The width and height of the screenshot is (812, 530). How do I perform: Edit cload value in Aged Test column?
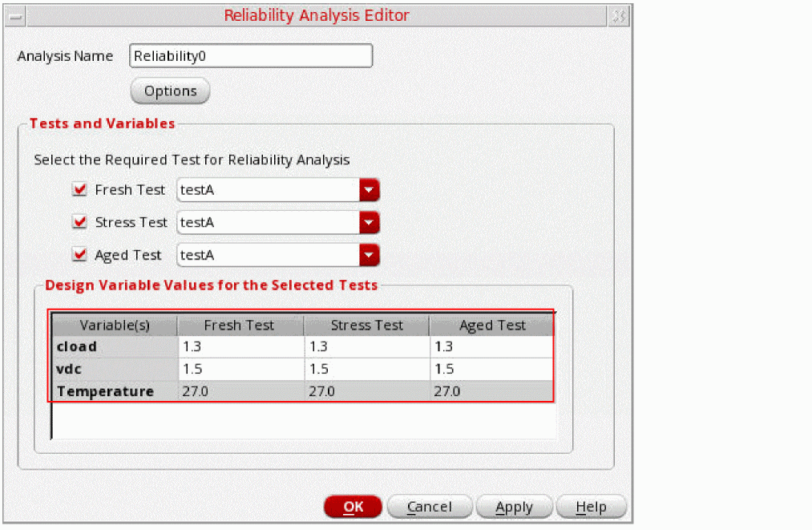[492, 346]
